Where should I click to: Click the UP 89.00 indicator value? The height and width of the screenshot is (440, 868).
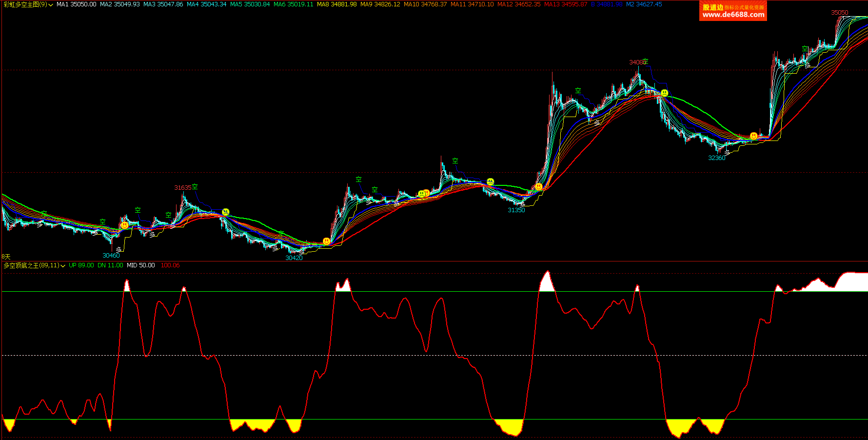click(x=81, y=265)
